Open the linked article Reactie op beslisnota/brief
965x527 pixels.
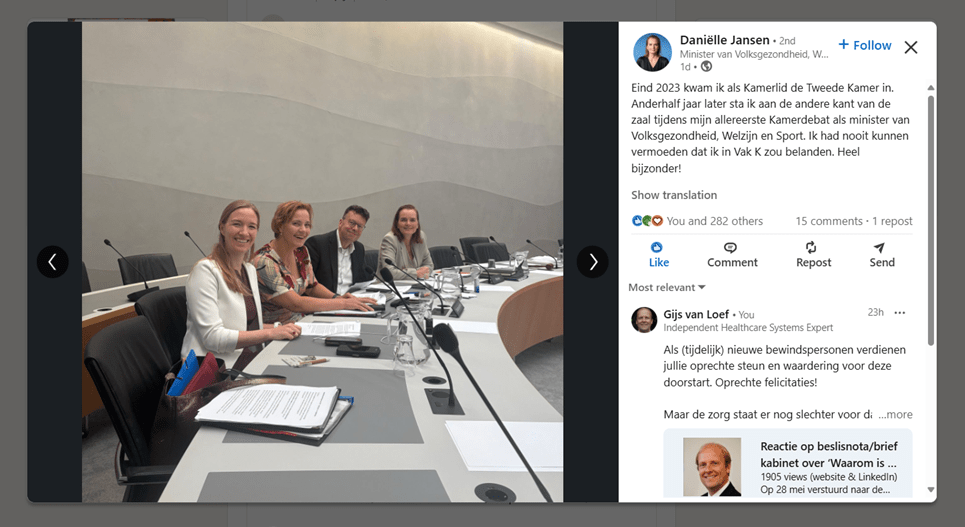[828, 454]
